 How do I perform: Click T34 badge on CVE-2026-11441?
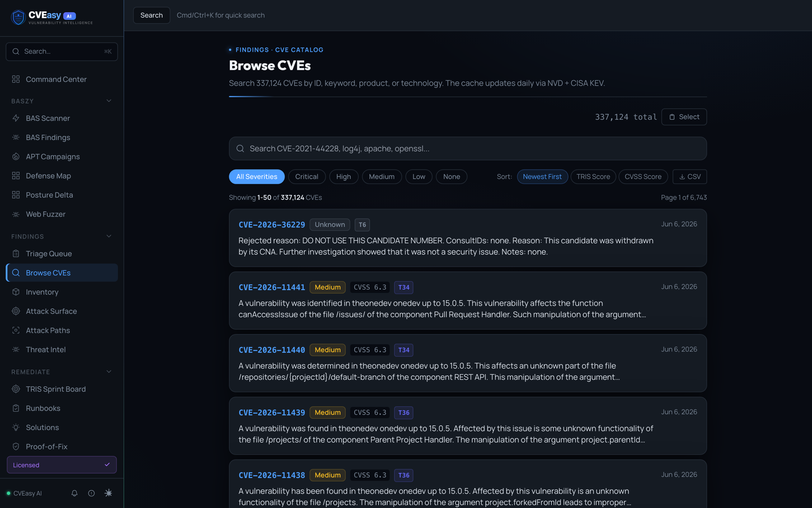coord(404,287)
